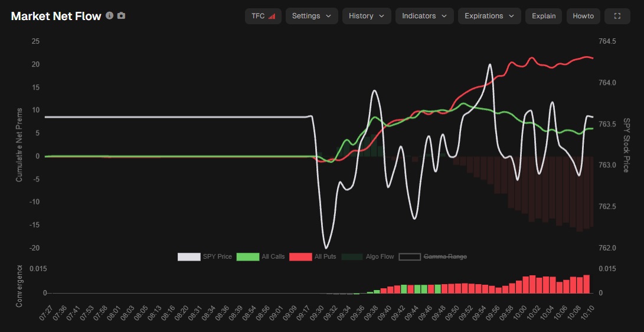Click the struck-through 'Gamma Range' label
The image size is (644, 332).
click(x=445, y=257)
